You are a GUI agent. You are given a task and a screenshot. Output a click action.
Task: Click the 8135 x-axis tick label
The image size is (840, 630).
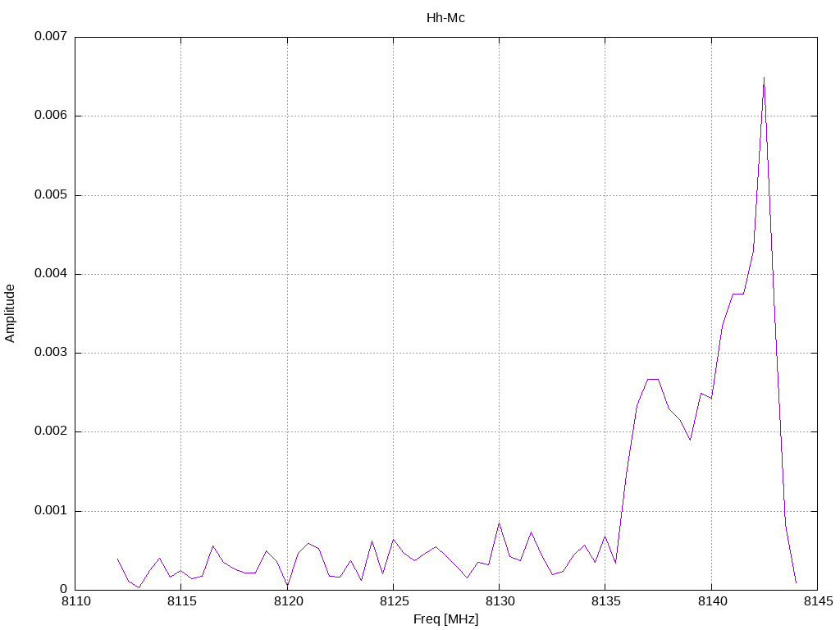click(x=606, y=601)
